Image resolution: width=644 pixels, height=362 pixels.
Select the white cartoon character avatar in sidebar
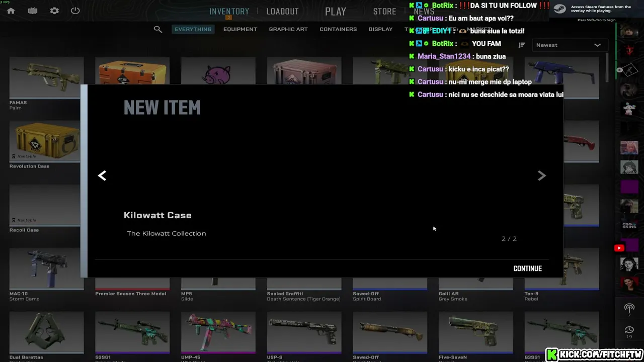tap(629, 109)
